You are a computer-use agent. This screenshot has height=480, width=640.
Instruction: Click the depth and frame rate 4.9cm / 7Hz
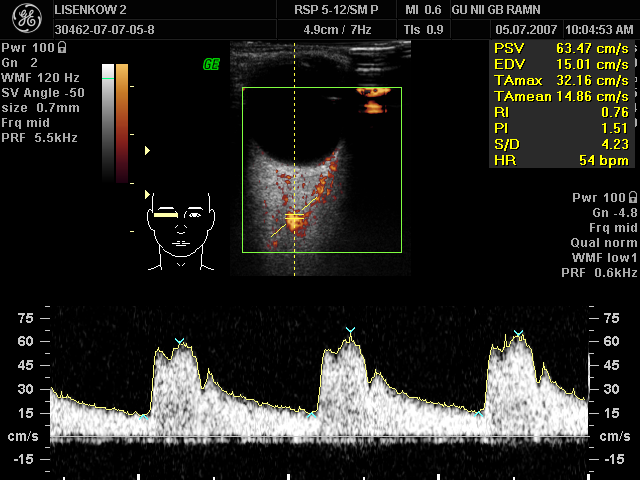pyautogui.click(x=337, y=30)
